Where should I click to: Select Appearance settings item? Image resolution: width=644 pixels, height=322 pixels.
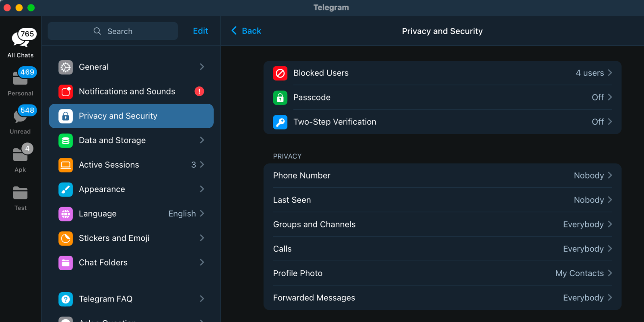pos(131,189)
